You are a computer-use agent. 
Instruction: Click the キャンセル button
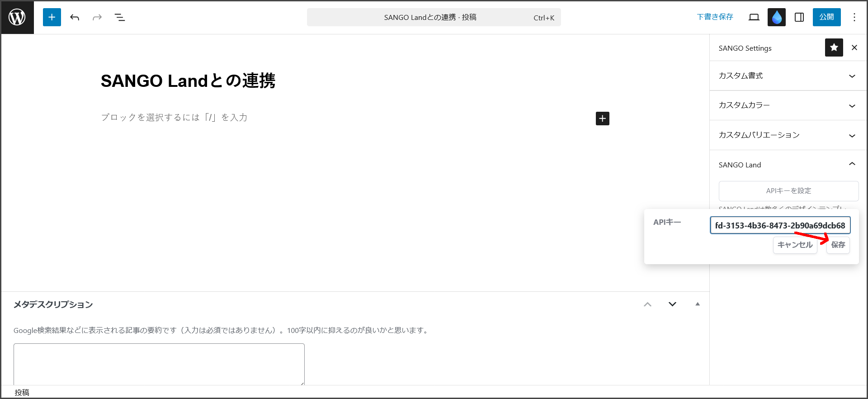click(x=795, y=245)
